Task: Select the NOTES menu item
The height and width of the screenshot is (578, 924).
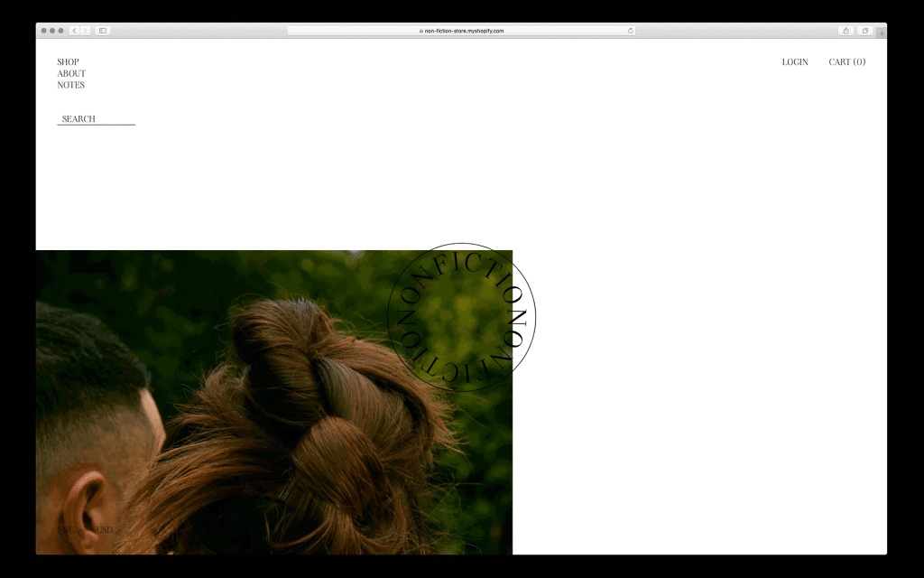Action: 69,85
